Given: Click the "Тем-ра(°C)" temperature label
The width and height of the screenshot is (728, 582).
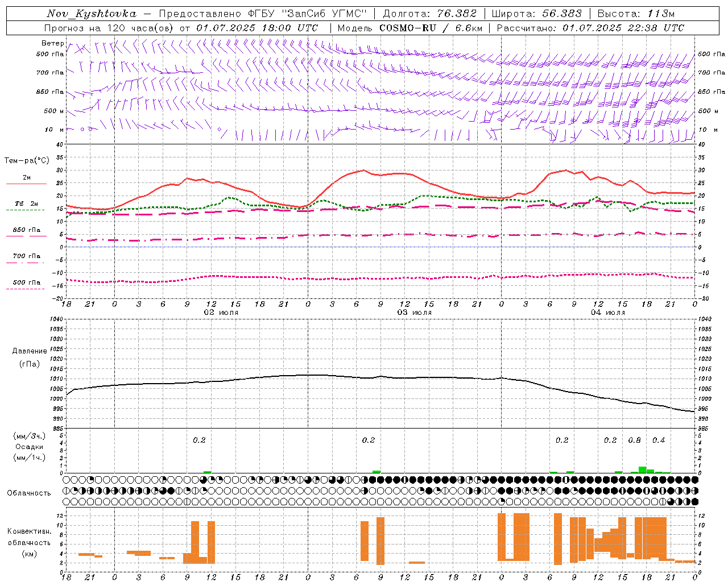Looking at the screenshot, I should [x=27, y=161].
